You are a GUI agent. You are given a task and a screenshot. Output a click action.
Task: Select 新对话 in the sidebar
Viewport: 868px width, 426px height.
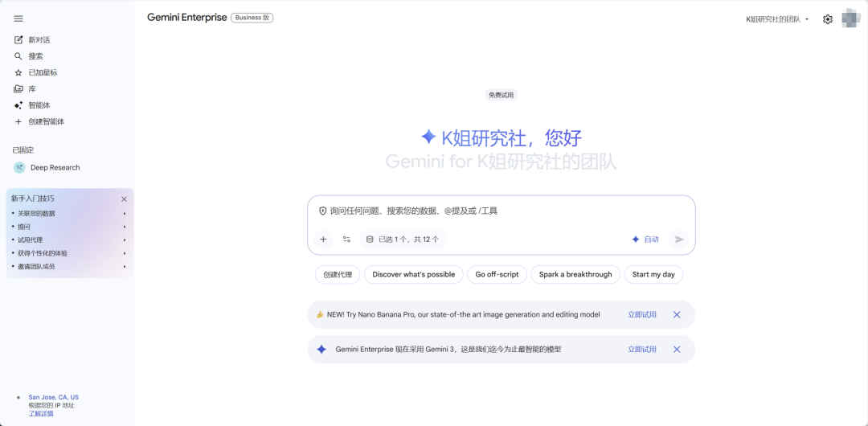click(39, 40)
